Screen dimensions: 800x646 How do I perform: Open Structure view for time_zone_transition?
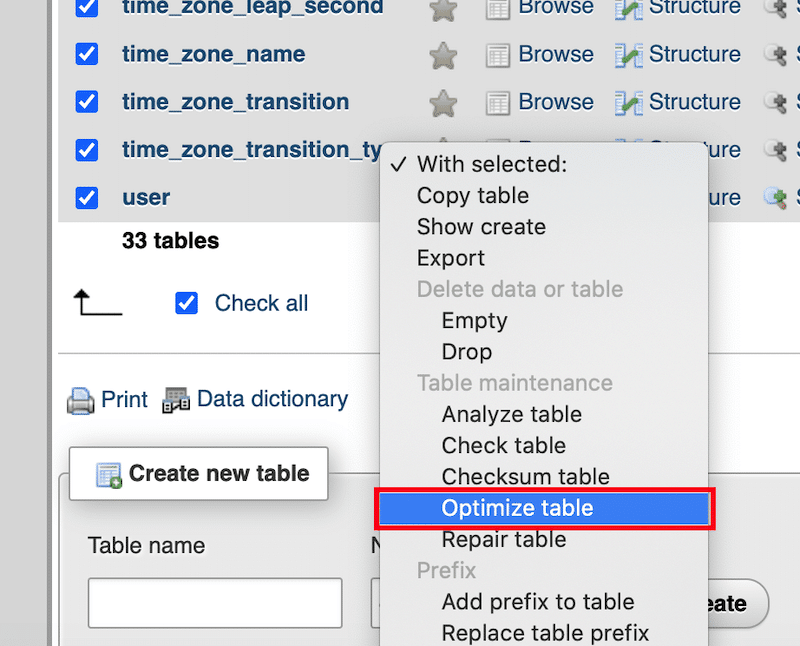(x=694, y=102)
